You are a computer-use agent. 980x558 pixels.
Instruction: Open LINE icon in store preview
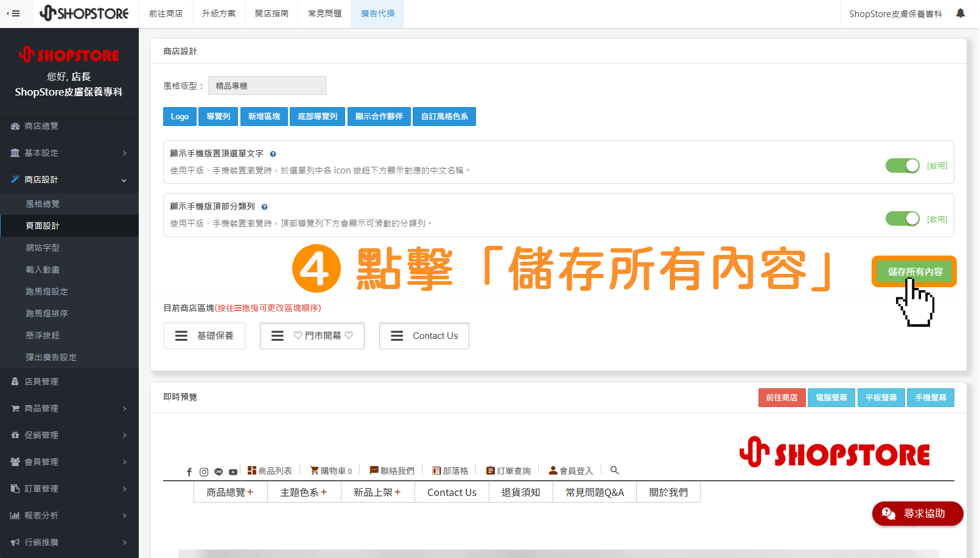pos(219,472)
